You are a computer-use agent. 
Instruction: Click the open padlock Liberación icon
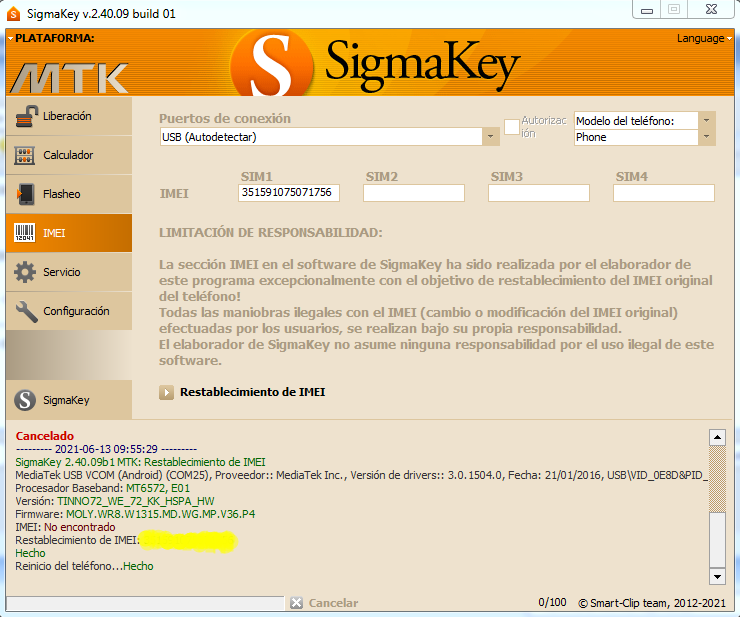tap(26, 116)
